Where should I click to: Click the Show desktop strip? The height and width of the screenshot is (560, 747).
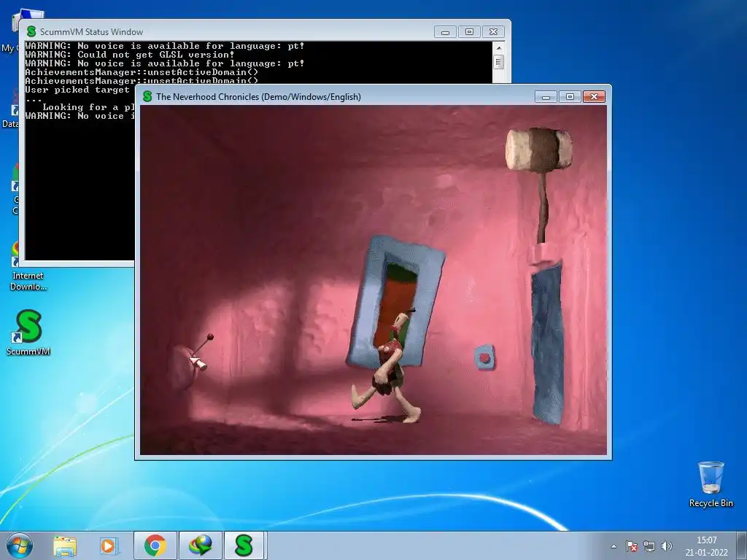(742, 545)
